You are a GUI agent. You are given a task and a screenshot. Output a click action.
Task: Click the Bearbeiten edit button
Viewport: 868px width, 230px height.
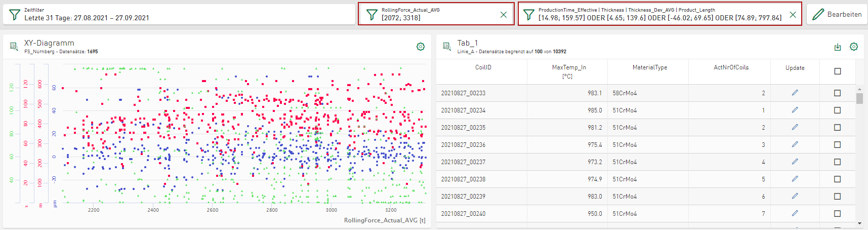pos(837,14)
